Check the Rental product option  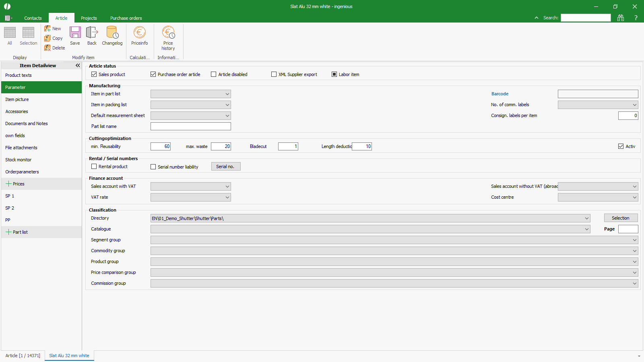[94, 167]
